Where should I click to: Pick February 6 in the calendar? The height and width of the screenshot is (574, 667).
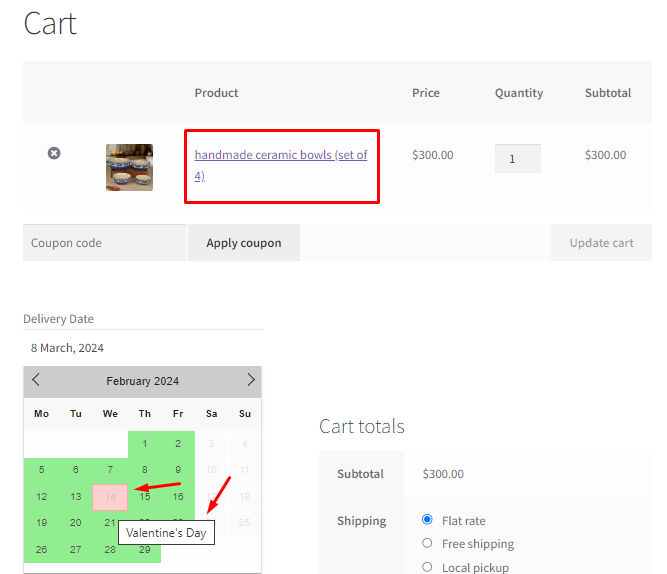tap(75, 470)
